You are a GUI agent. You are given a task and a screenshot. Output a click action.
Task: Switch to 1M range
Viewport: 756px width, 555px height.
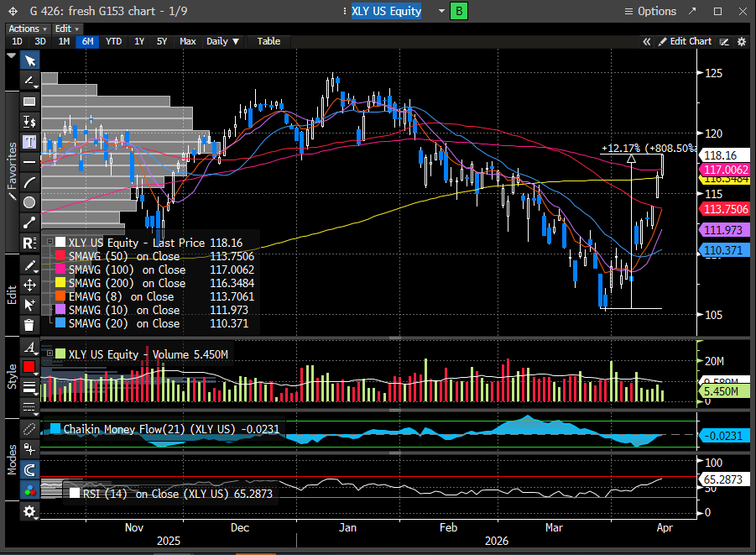coord(64,41)
